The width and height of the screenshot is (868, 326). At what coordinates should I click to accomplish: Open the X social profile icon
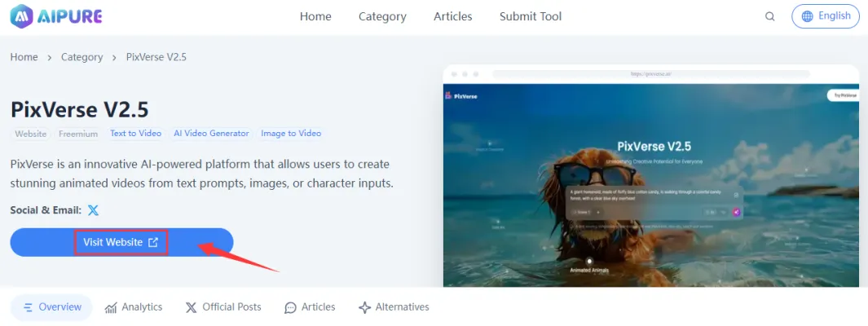click(94, 210)
